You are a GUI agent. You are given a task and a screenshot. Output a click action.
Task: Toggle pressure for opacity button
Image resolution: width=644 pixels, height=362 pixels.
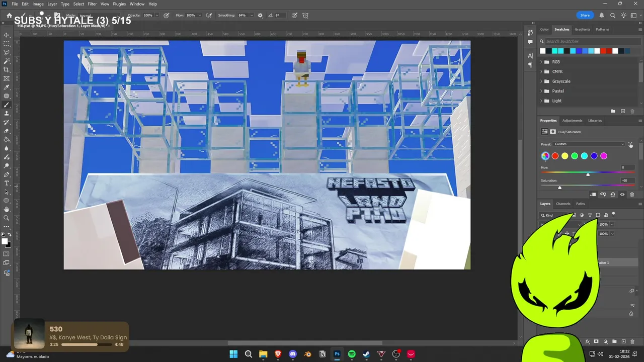[167, 16]
